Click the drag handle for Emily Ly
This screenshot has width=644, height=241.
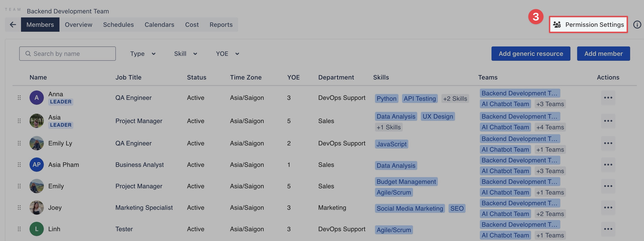click(x=19, y=143)
